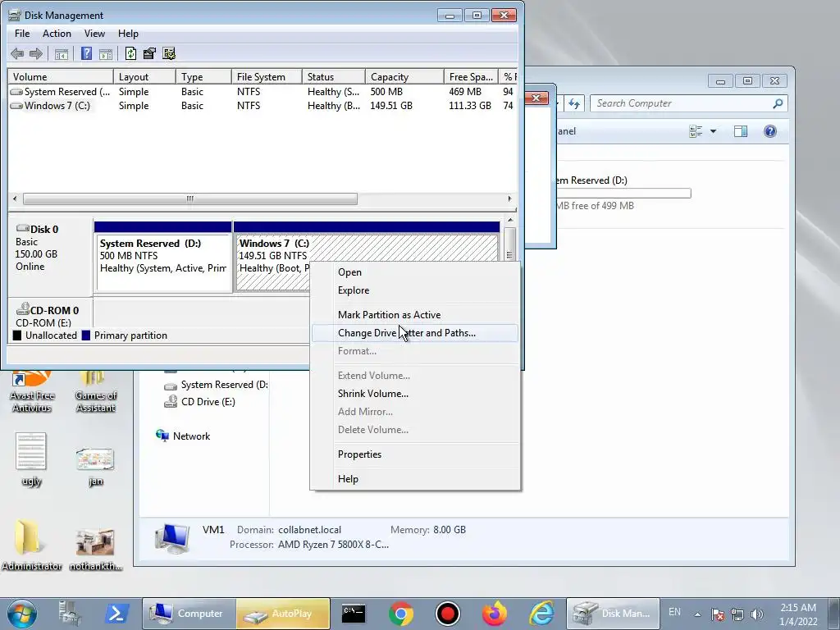Click the red record button taskbar icon
This screenshot has height=630, width=840.
point(448,614)
